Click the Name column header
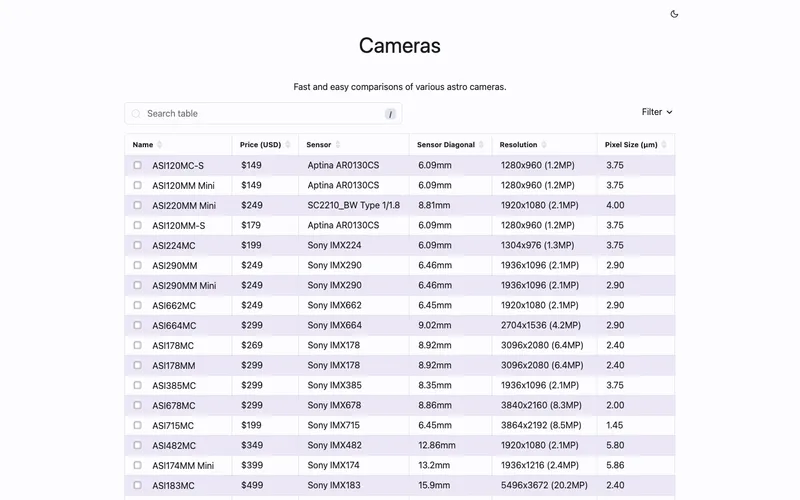 (143, 145)
